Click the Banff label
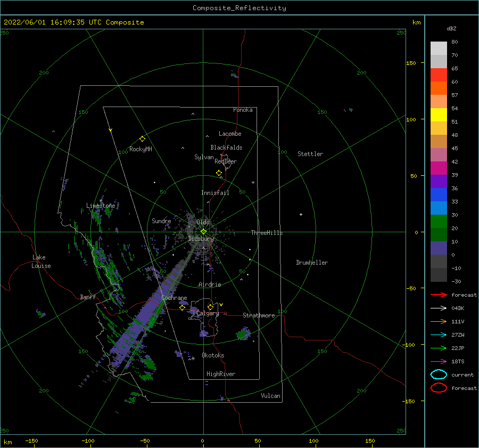 tap(88, 297)
